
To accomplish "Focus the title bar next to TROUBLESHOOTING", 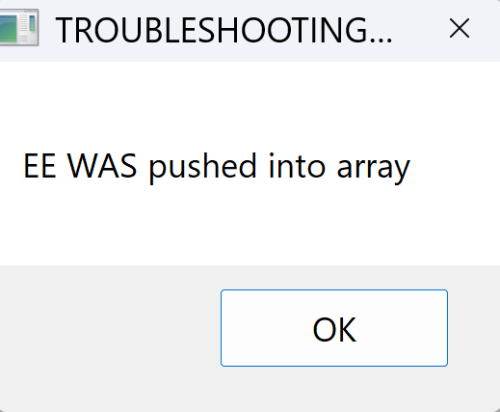I will 420,30.
